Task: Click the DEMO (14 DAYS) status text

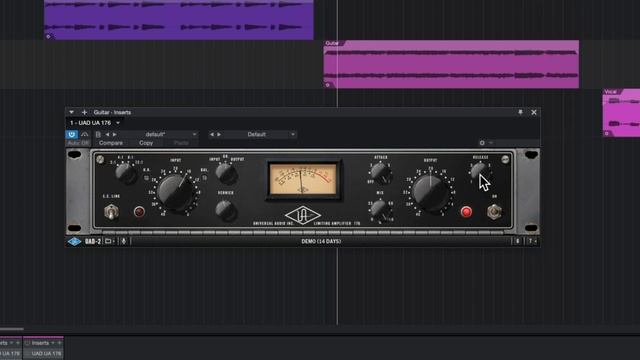Action: 321,242
